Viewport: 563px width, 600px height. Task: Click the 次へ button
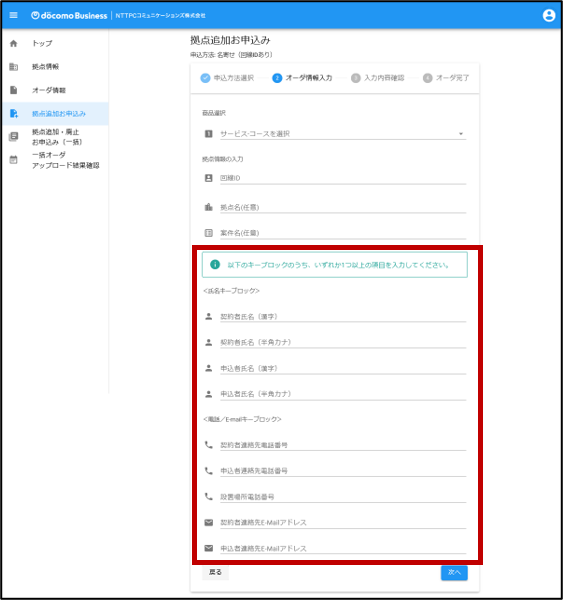(x=454, y=572)
